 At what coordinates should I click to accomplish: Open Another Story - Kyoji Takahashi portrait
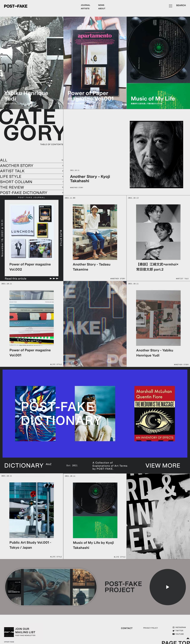(156, 154)
